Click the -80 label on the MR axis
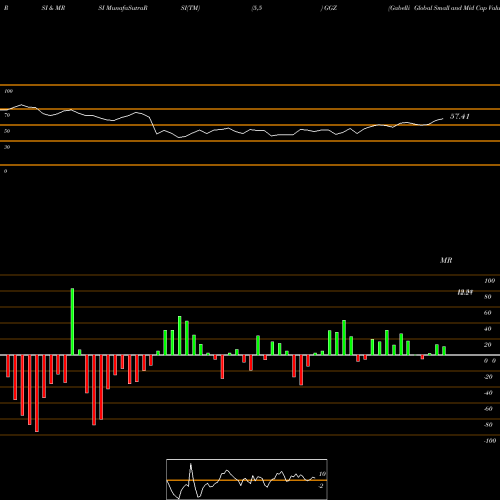 coord(488,425)
